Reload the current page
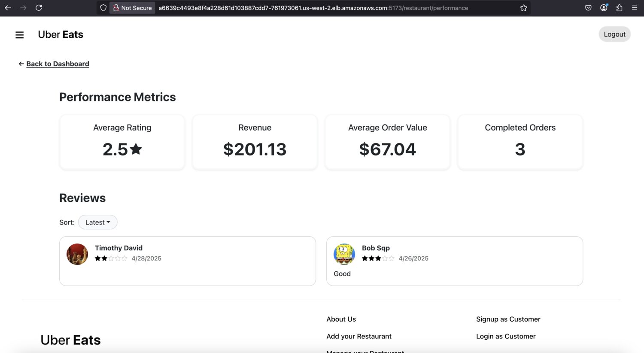This screenshot has width=644, height=353. [39, 8]
